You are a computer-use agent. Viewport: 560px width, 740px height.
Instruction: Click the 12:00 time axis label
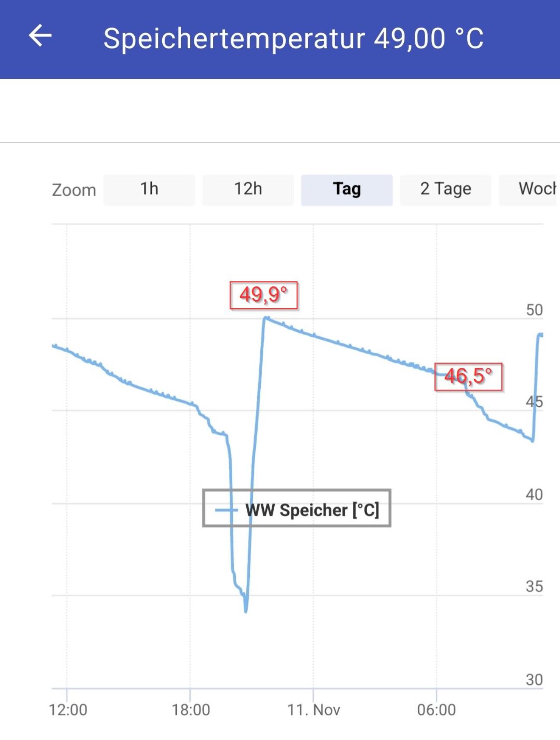pyautogui.click(x=68, y=710)
